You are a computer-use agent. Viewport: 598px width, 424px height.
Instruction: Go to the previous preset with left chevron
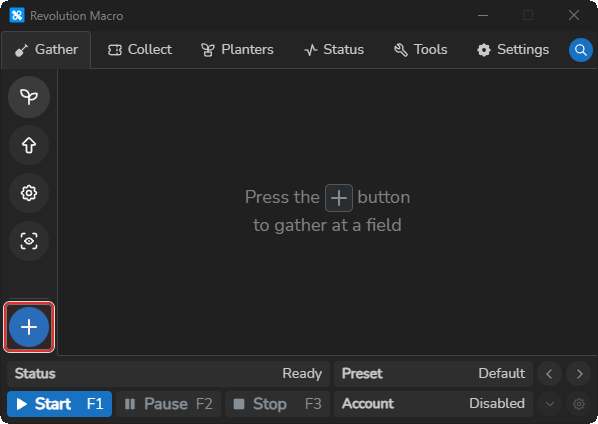(549, 374)
